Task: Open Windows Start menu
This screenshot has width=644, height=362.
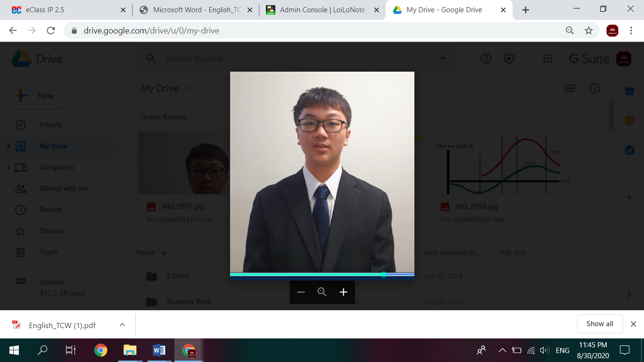Action: click(14, 350)
